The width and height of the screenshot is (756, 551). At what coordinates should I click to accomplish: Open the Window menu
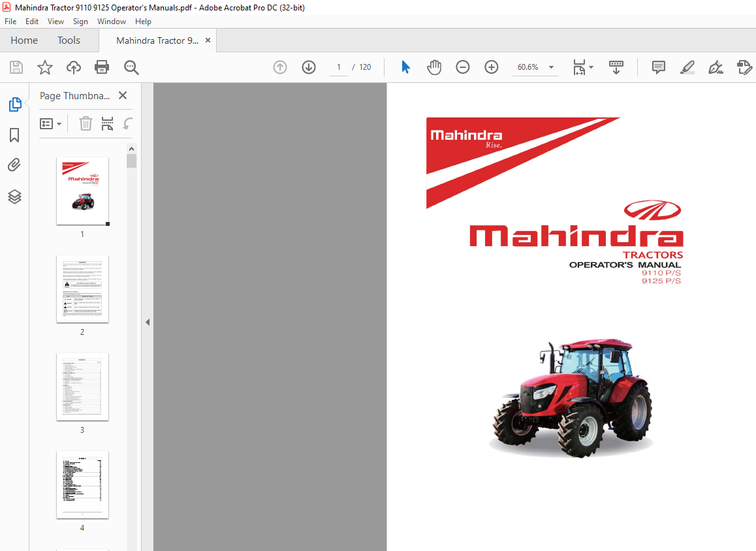[x=112, y=21]
